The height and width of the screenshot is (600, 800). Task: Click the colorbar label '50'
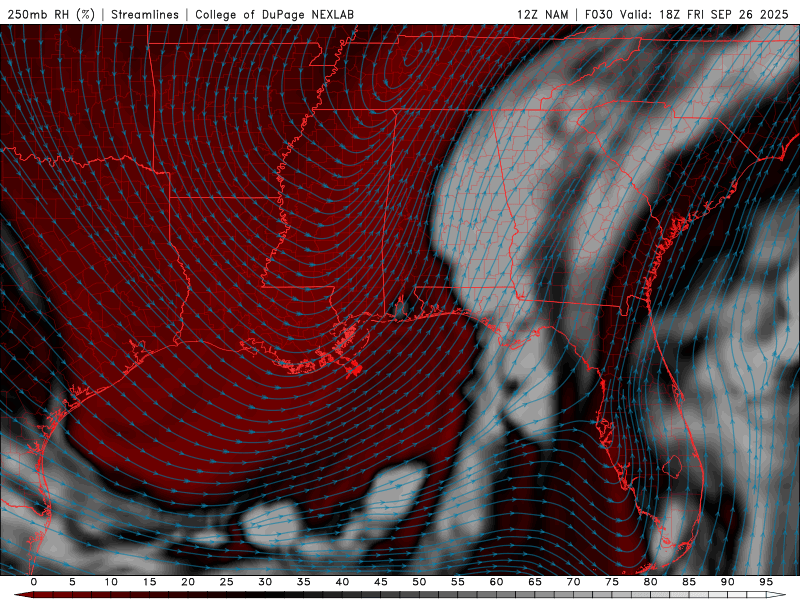coord(419,582)
